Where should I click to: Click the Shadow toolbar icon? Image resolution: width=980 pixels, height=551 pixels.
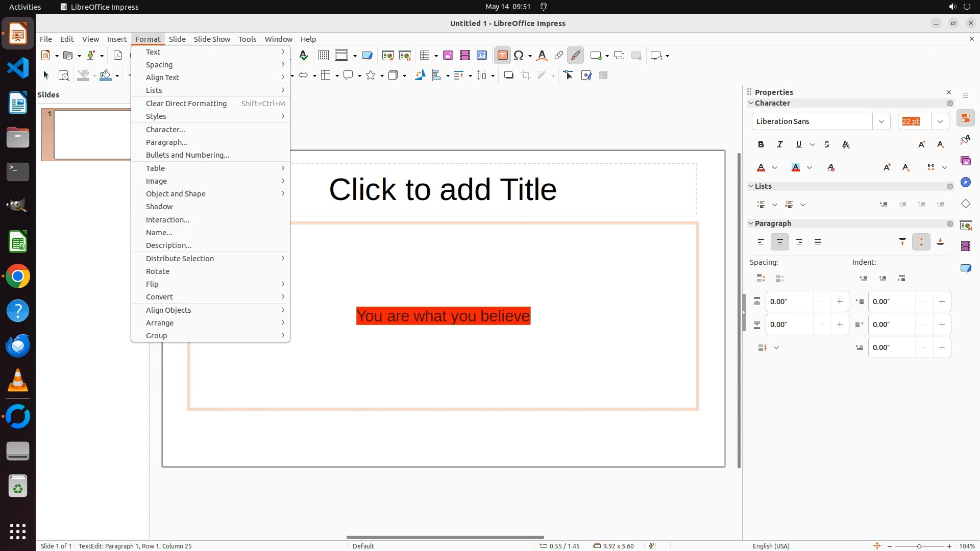(508, 76)
